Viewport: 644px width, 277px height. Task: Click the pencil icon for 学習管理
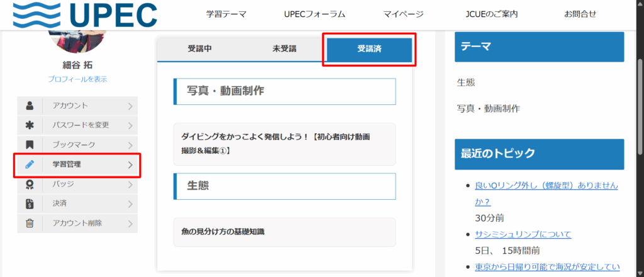[30, 165]
